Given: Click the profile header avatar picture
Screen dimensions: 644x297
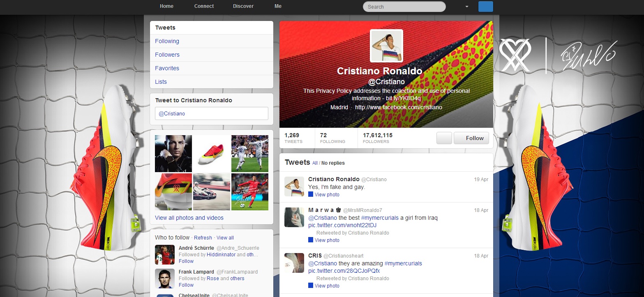Looking at the screenshot, I should pyautogui.click(x=386, y=46).
